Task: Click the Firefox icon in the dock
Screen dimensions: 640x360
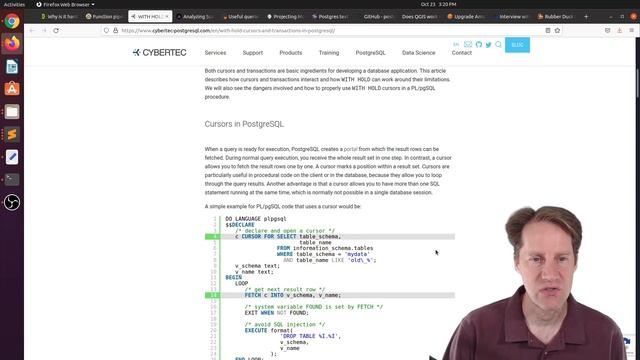Action: (x=12, y=43)
